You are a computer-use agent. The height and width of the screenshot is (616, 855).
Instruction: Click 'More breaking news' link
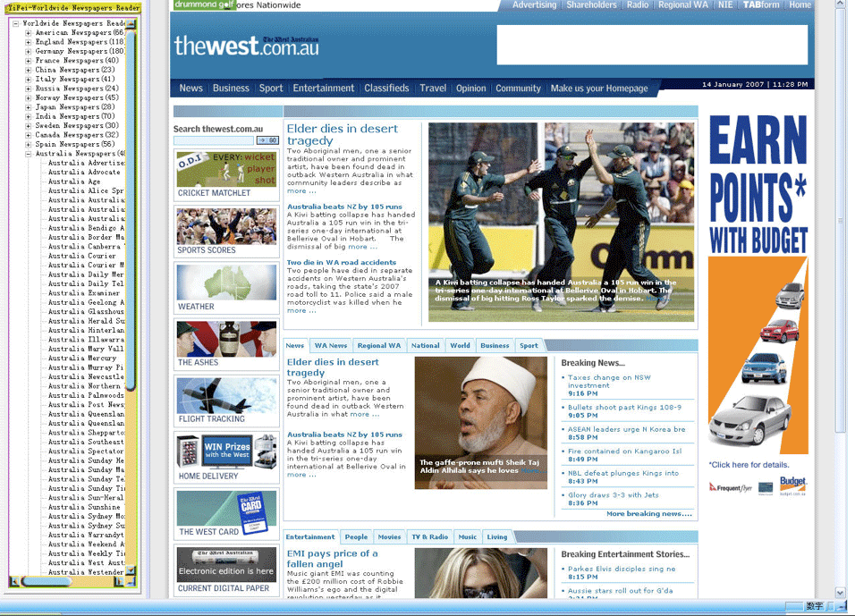(x=649, y=513)
